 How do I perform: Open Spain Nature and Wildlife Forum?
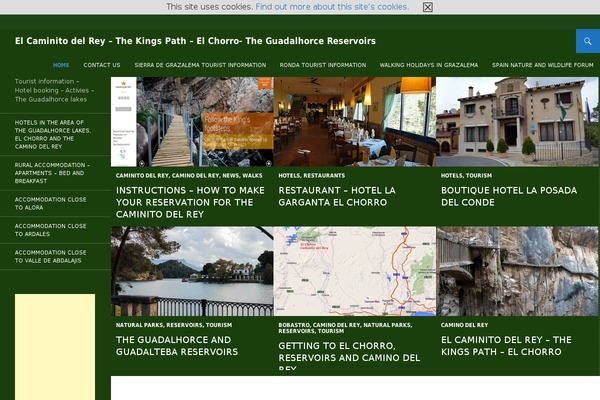[x=543, y=65]
